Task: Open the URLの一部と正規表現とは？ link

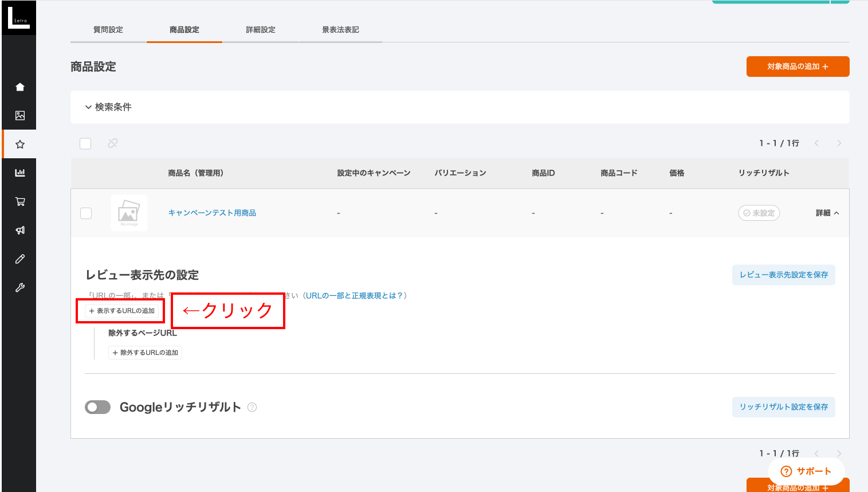Action: pos(354,296)
